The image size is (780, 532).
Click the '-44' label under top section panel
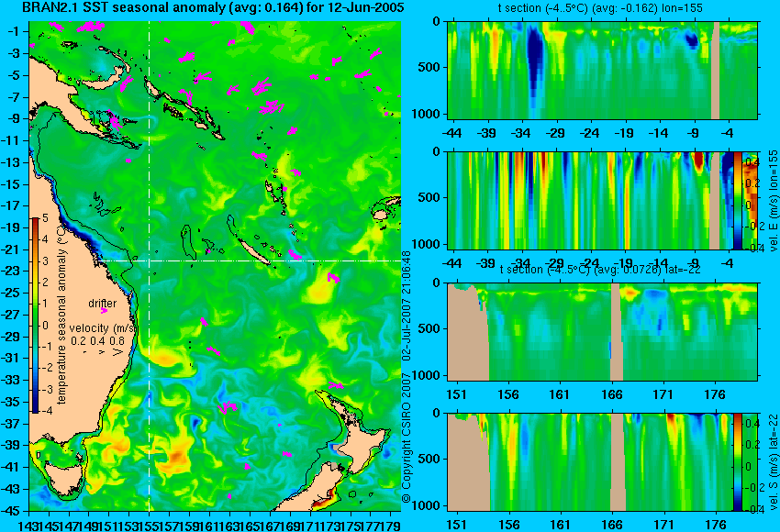pos(451,133)
